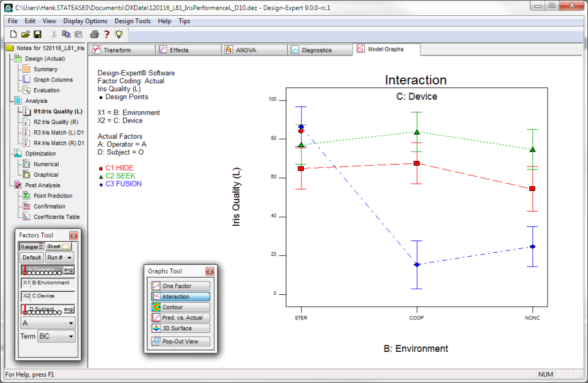Open the red question mark help icon

(x=107, y=34)
